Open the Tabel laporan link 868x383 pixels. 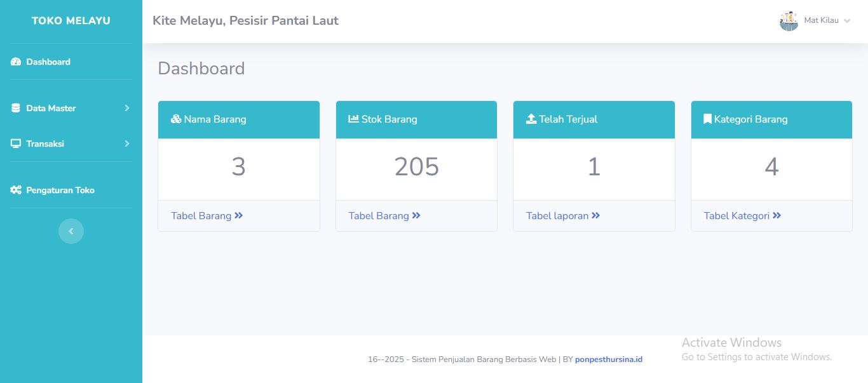[x=563, y=216]
